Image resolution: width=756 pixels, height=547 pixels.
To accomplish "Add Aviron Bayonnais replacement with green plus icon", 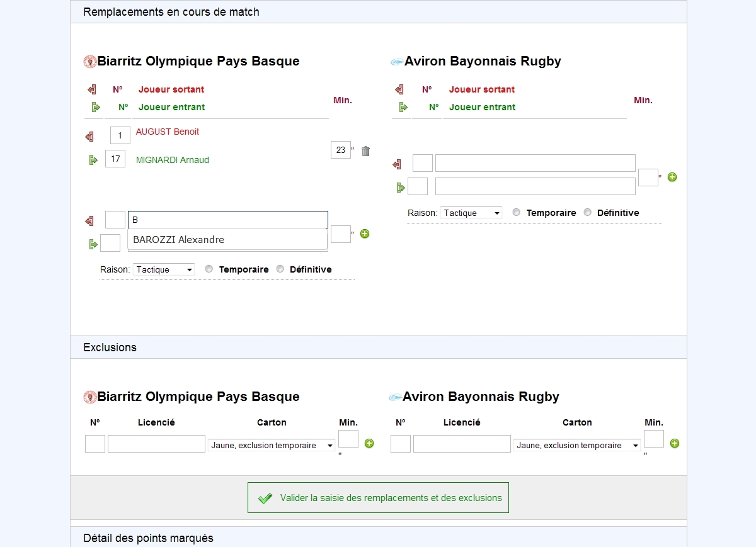I will [x=672, y=178].
